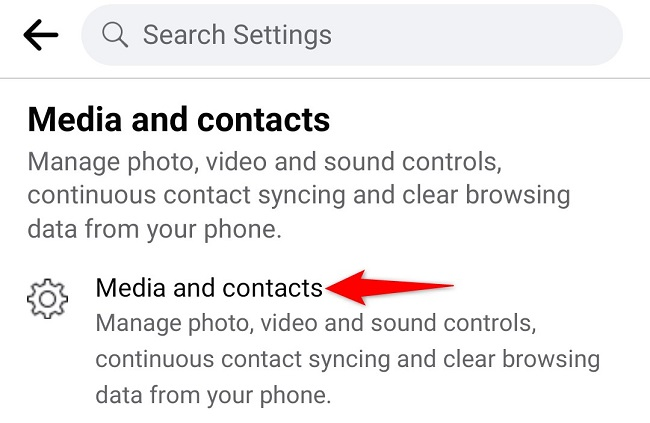650x423 pixels.
Task: Go back using the left arrow
Action: tap(41, 35)
